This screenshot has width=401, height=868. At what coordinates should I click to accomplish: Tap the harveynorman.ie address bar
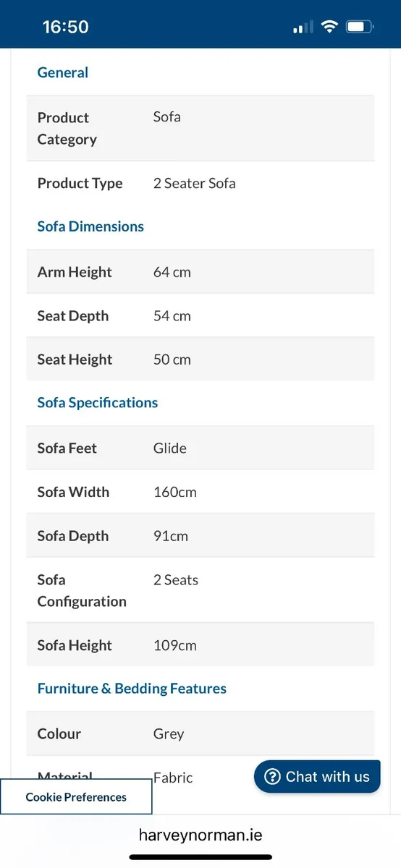tap(200, 835)
